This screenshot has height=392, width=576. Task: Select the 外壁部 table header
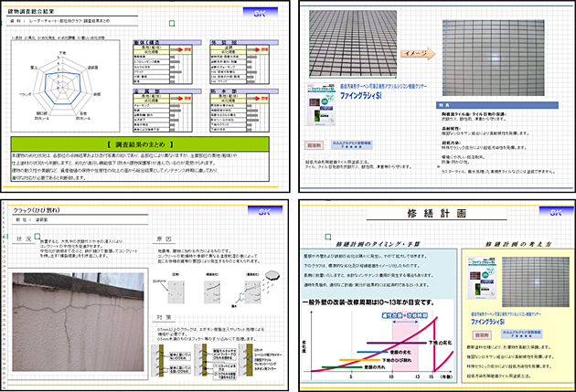click(244, 43)
